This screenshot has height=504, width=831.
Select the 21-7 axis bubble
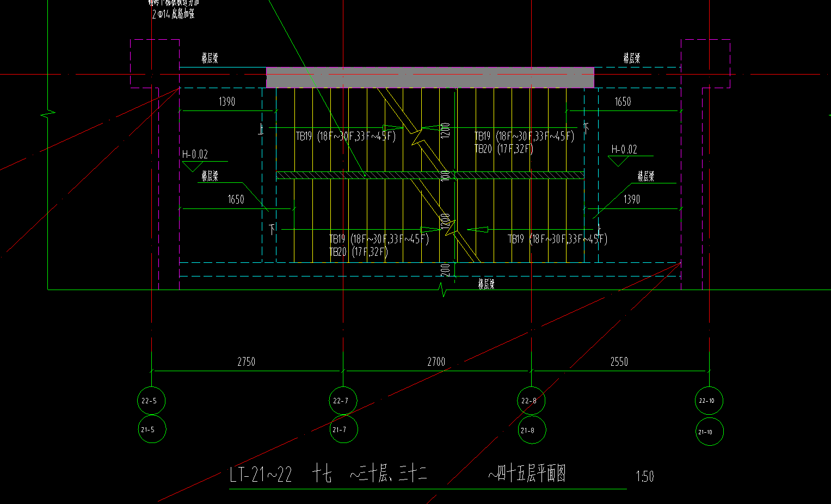343,429
